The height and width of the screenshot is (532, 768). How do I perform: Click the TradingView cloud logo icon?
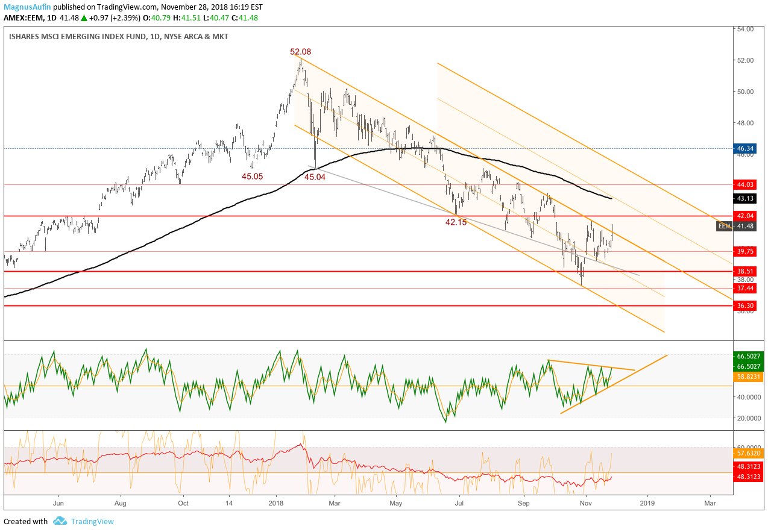tap(60, 521)
